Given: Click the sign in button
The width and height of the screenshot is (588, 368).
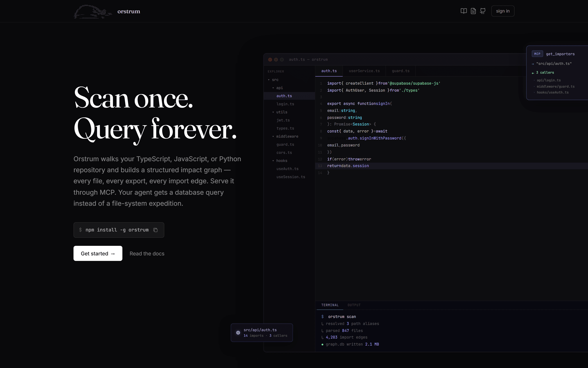Looking at the screenshot, I should (x=503, y=11).
